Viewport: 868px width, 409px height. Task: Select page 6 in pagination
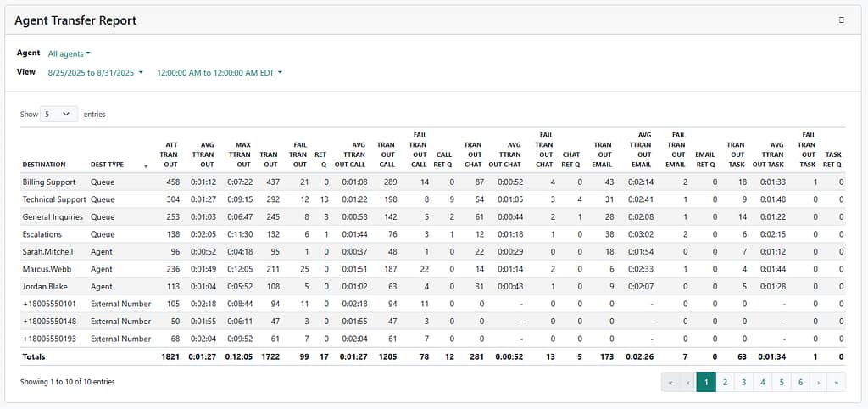point(800,382)
